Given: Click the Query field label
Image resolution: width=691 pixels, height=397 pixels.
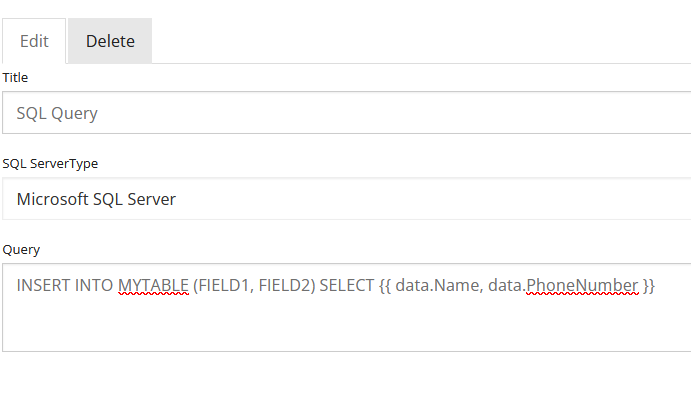Looking at the screenshot, I should pyautogui.click(x=21, y=250).
